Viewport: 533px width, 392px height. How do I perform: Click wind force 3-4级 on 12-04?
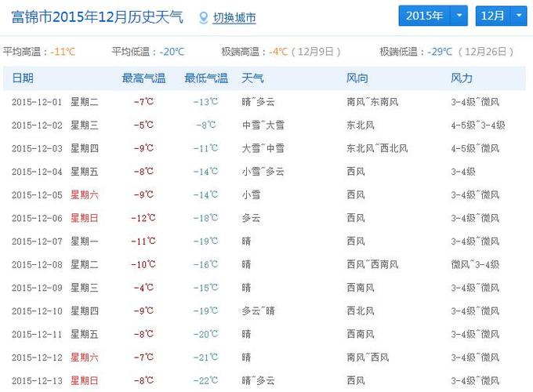pos(463,172)
